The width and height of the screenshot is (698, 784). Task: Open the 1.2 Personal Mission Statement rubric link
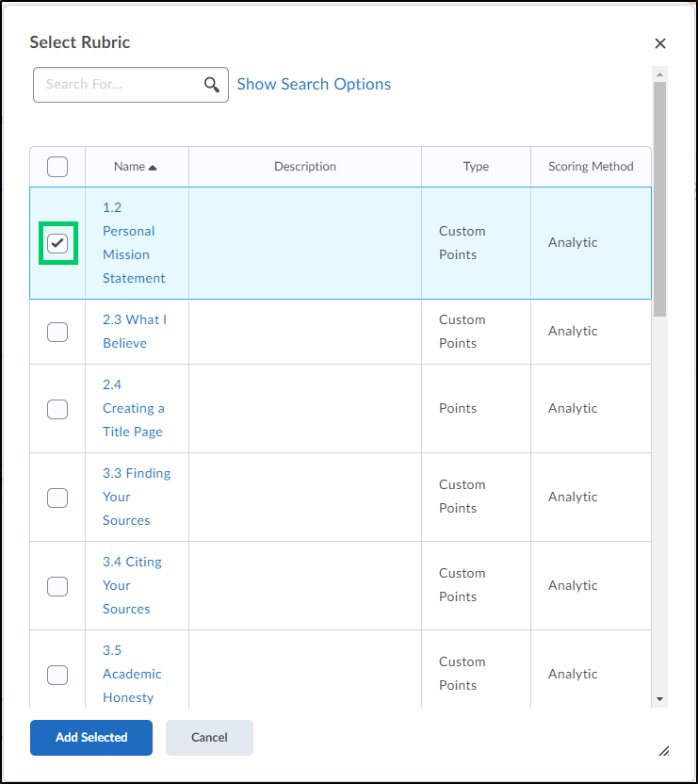click(134, 243)
